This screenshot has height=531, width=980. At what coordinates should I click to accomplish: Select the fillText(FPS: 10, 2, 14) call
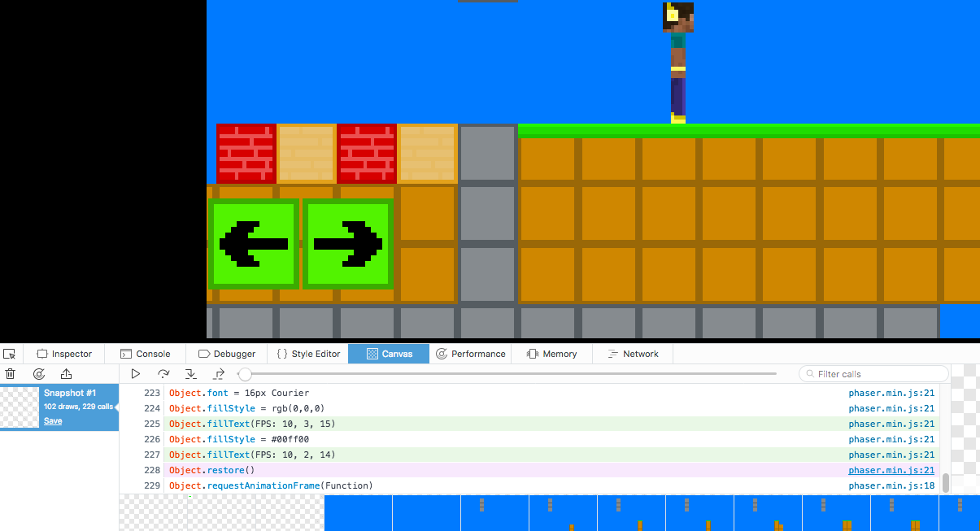click(x=551, y=455)
